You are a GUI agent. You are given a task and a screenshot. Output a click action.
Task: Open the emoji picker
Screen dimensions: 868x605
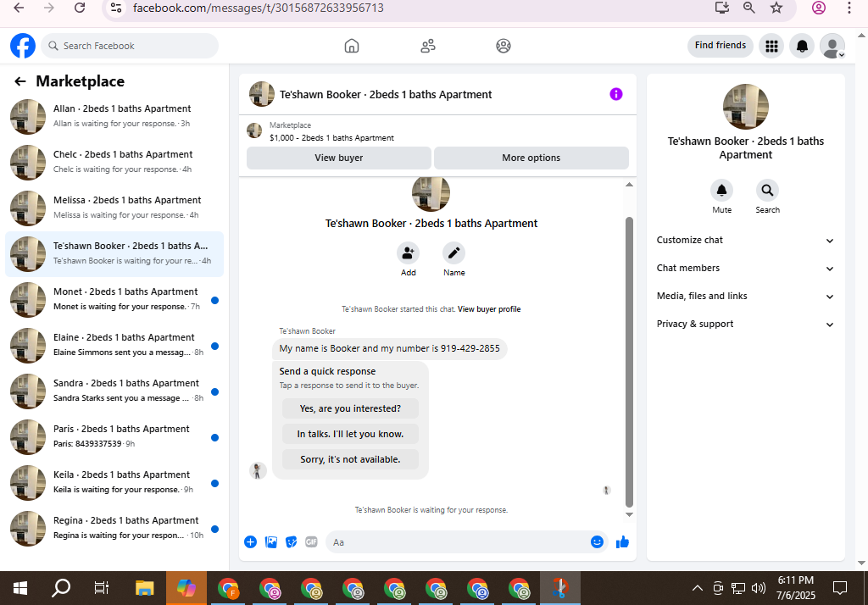pyautogui.click(x=597, y=542)
